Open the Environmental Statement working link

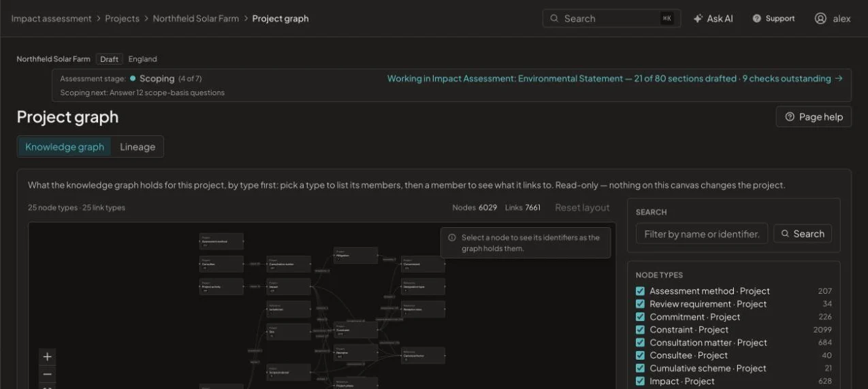click(x=615, y=78)
